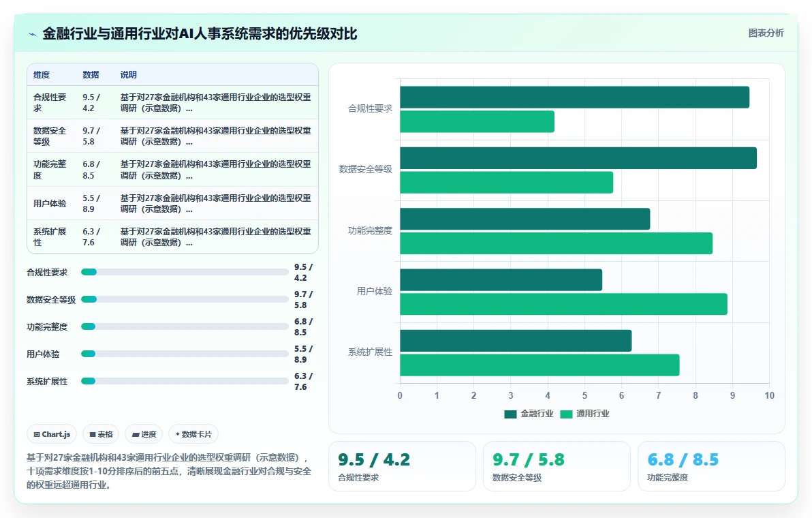
Task: Click the 通用行业 bar for 功能完整度
Action: pyautogui.click(x=556, y=243)
